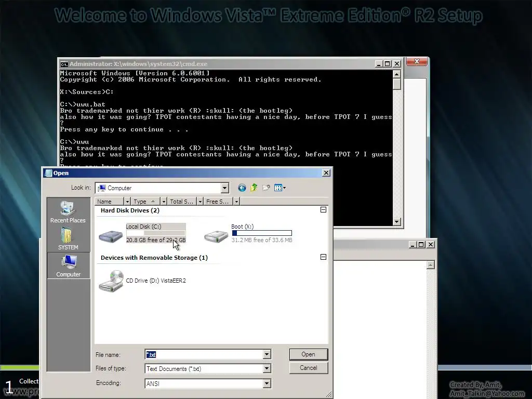Select Recent Places in sidebar
The height and width of the screenshot is (399, 532).
click(x=68, y=212)
